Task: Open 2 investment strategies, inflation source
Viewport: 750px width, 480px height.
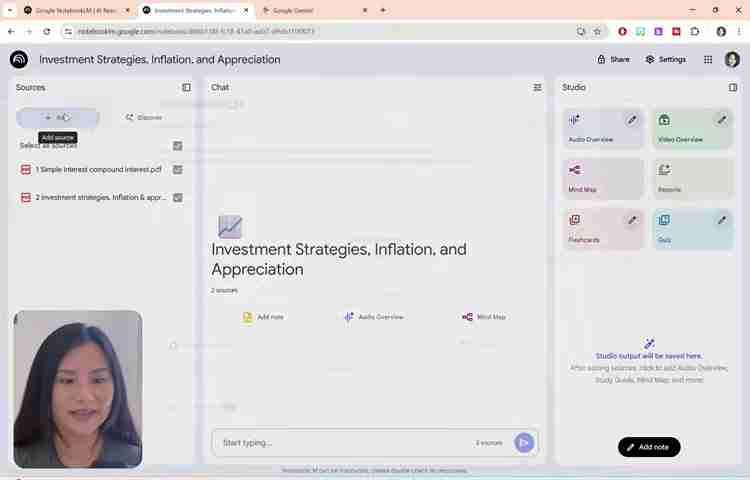Action: click(x=100, y=197)
